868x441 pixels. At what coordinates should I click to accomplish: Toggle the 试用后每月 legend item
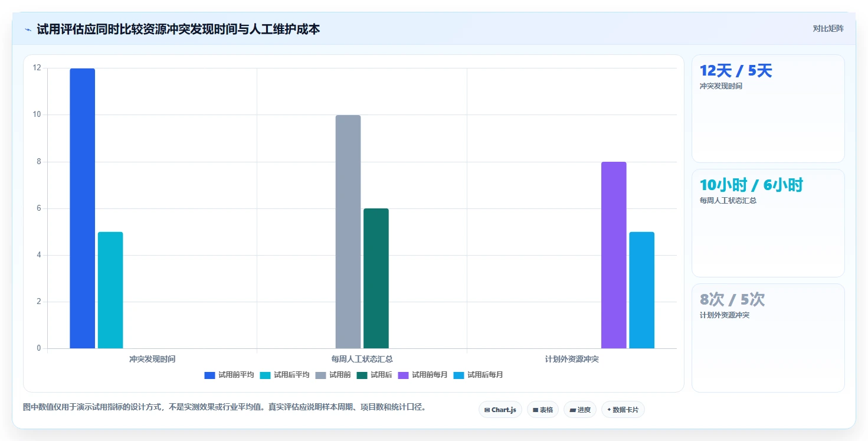(478, 375)
